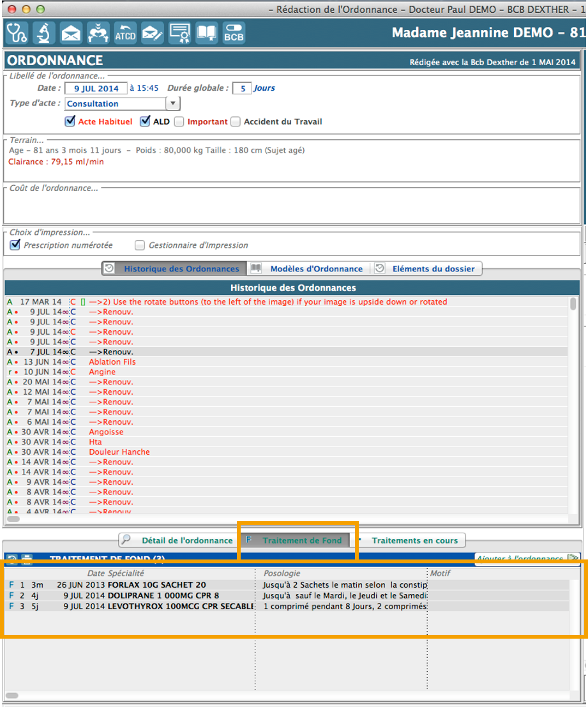Open the BCB drug database icon
The image size is (588, 707).
pos(234,32)
